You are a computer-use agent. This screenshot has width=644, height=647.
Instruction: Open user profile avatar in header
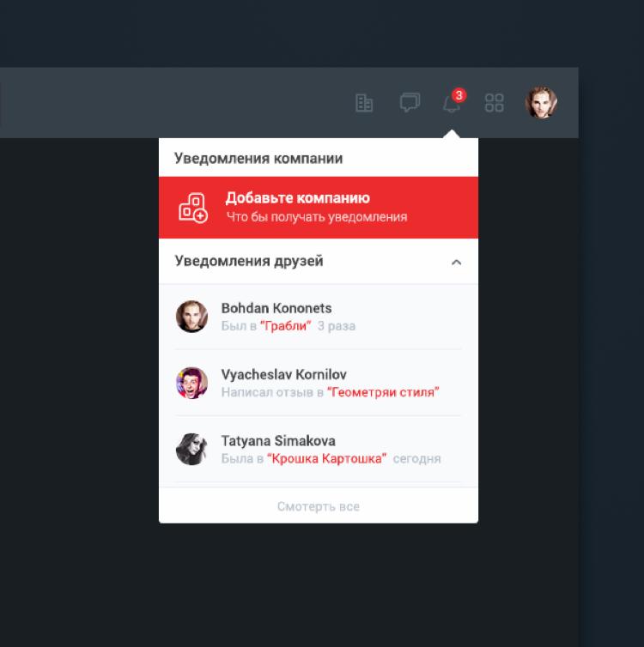541,103
